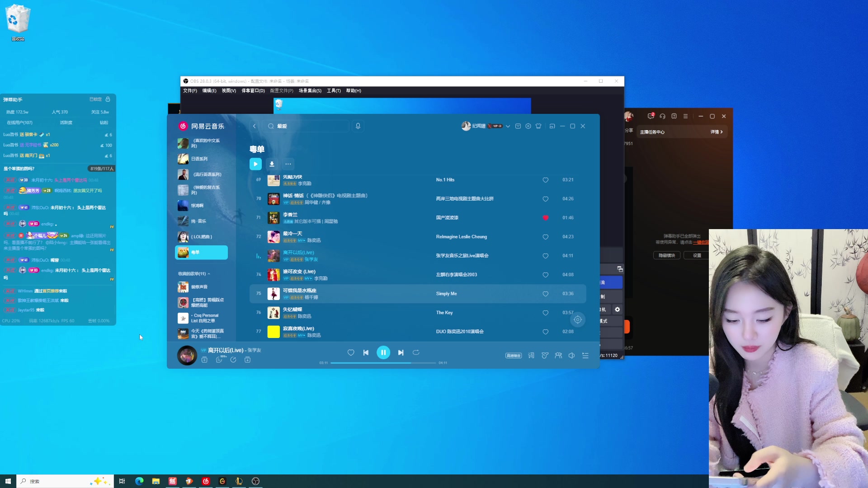
Task: Open File Explorer from taskbar
Action: coord(156,481)
